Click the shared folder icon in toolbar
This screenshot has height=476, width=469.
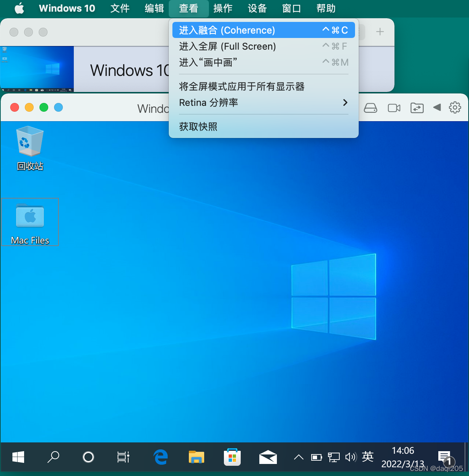417,108
